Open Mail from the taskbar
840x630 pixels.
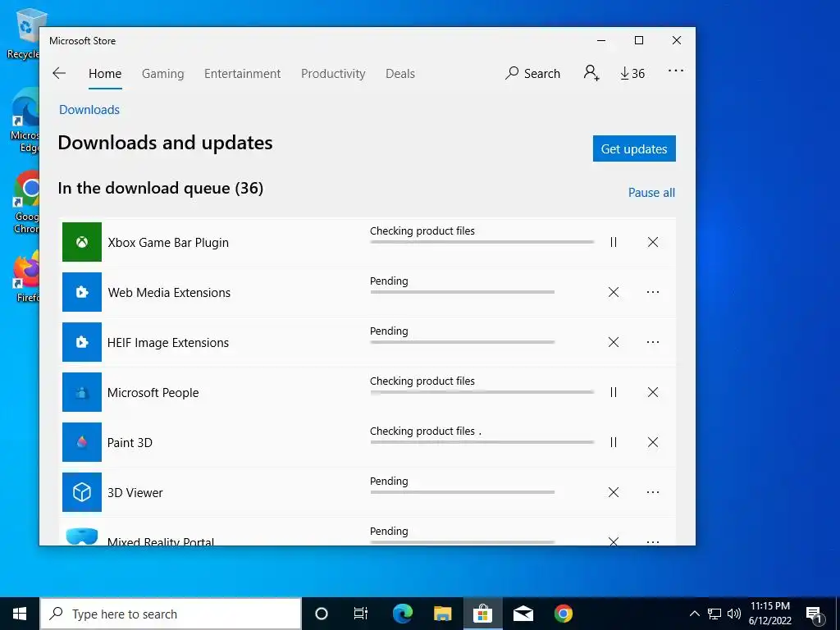pyautogui.click(x=523, y=614)
